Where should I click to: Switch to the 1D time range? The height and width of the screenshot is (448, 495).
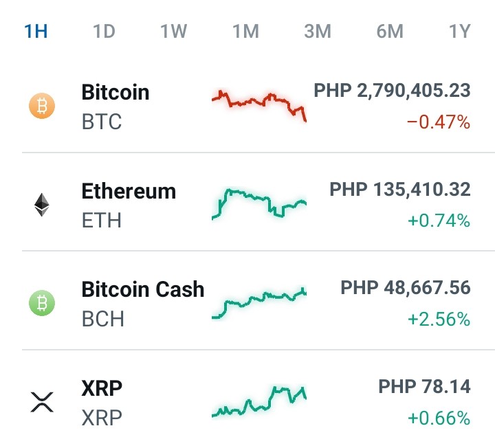(x=104, y=31)
